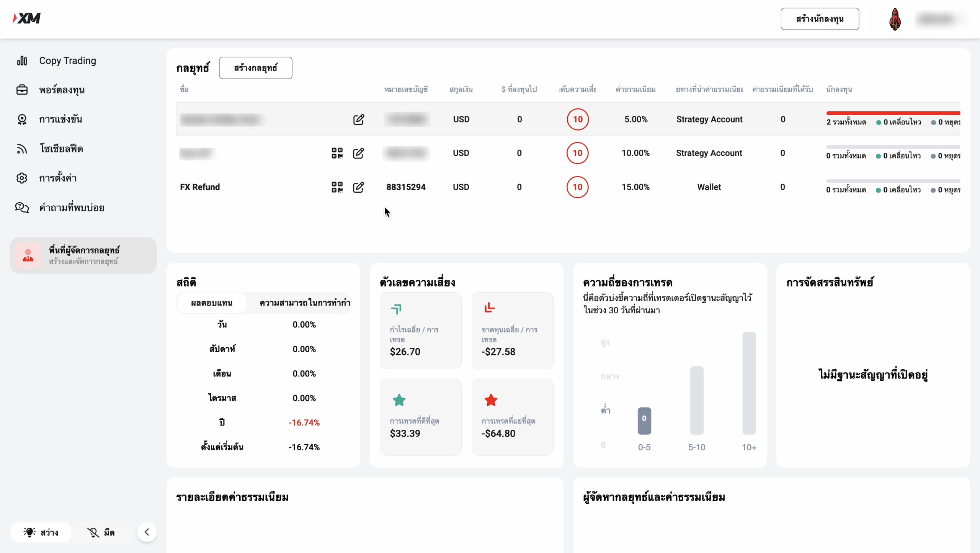Screen dimensions: 980x553
Task: Open the blurred account name menu
Action: [x=936, y=19]
